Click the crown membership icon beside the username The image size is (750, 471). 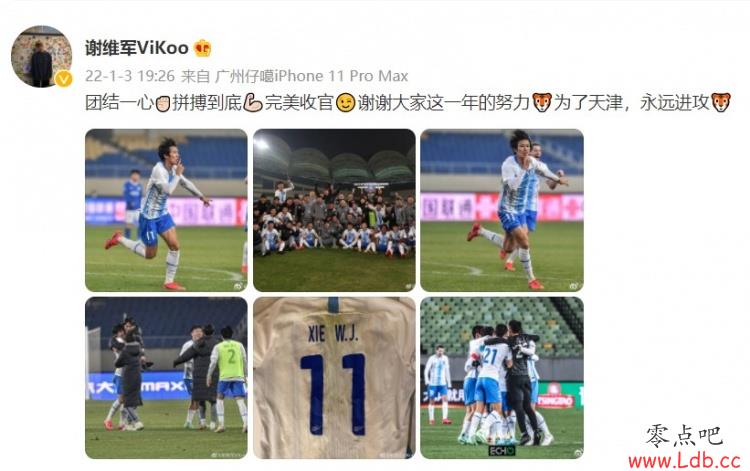[x=202, y=48]
